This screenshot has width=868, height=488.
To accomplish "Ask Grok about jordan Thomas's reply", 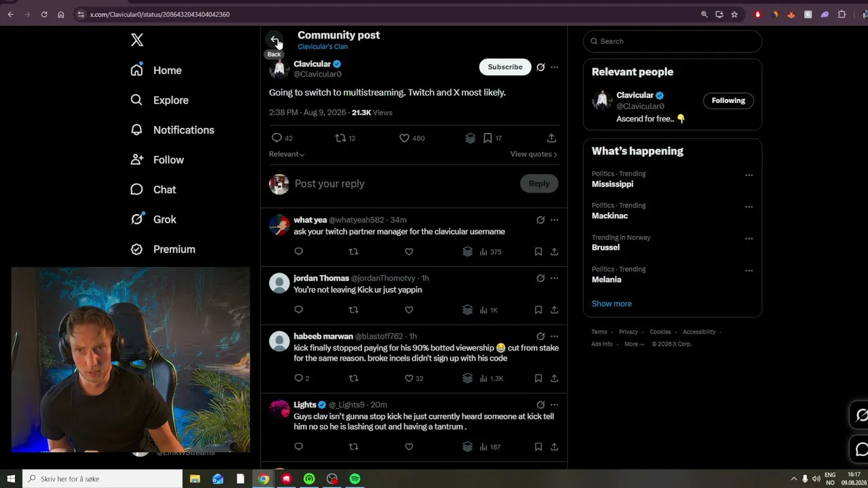I will pyautogui.click(x=540, y=278).
